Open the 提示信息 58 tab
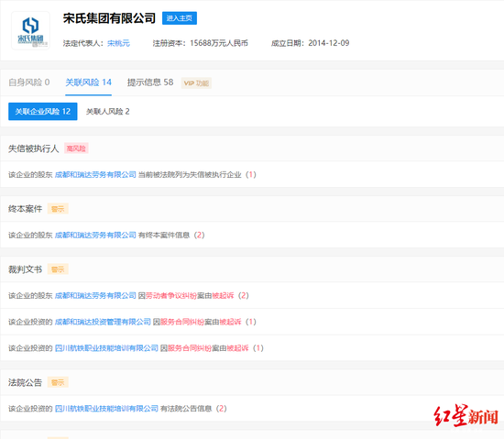 (150, 82)
